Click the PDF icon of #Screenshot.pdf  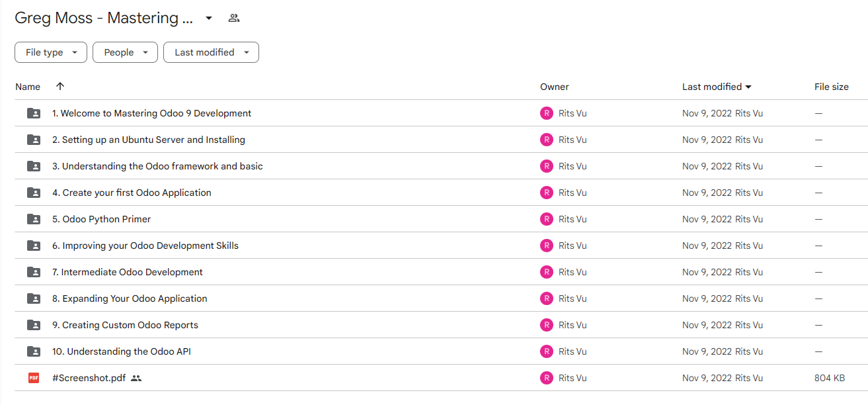pos(34,378)
